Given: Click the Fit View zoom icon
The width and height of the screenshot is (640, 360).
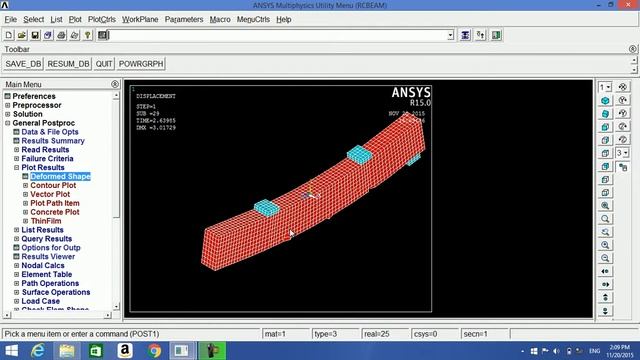Looking at the screenshot, I should (x=605, y=205).
